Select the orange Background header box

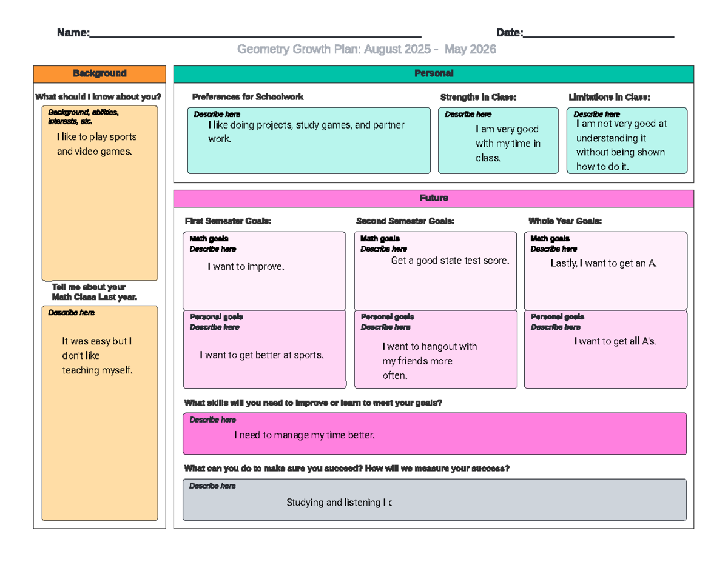[x=99, y=74]
